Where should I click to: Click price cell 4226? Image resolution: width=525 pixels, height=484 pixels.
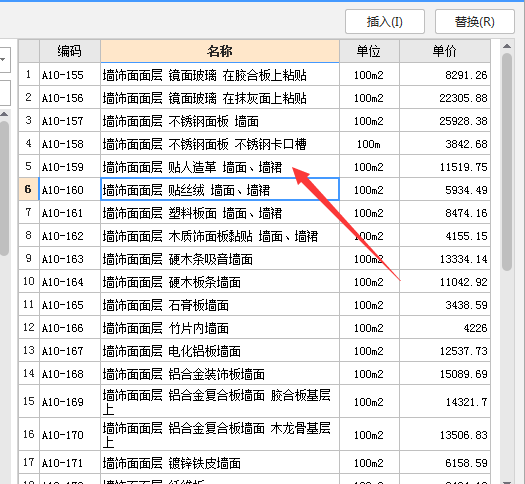[x=445, y=328]
